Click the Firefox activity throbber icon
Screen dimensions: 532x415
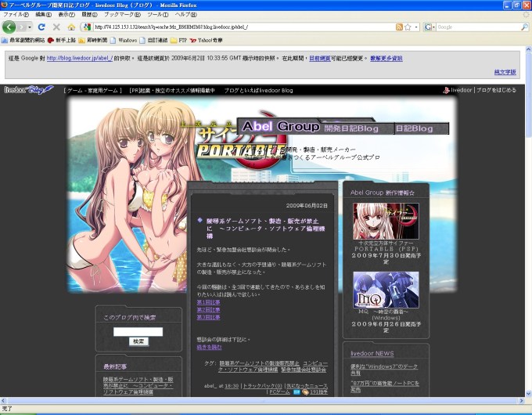[527, 15]
